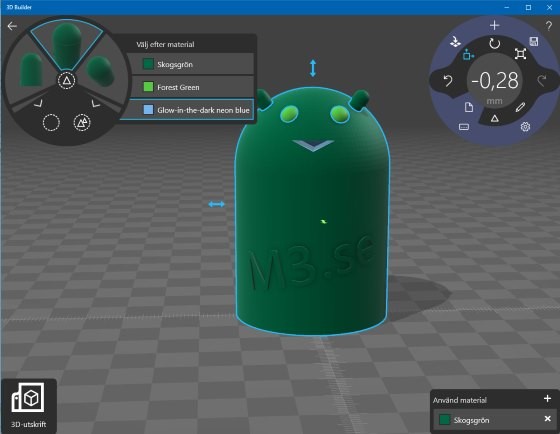Screen dimensions: 560x434
Task: Activate the Scale tool icon
Action: 520,54
